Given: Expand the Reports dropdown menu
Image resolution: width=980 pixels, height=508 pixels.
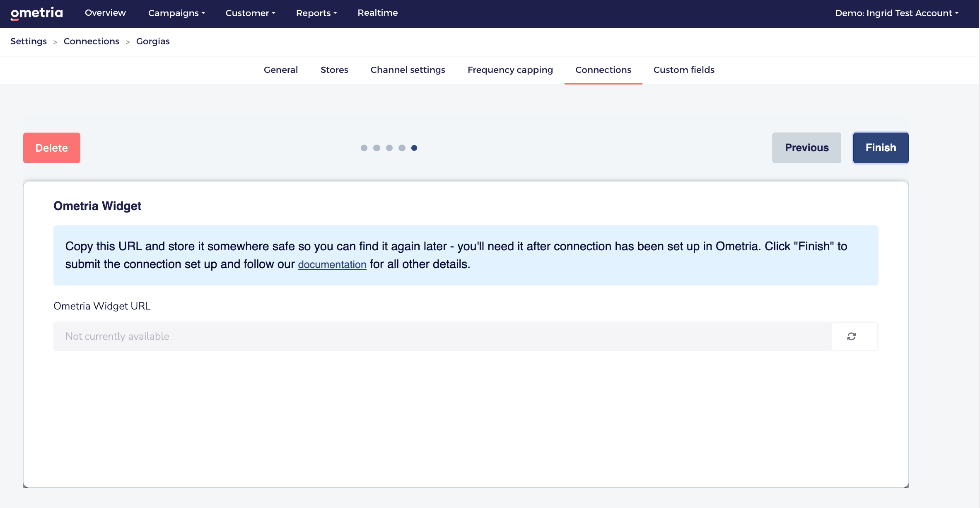Looking at the screenshot, I should click(x=316, y=13).
